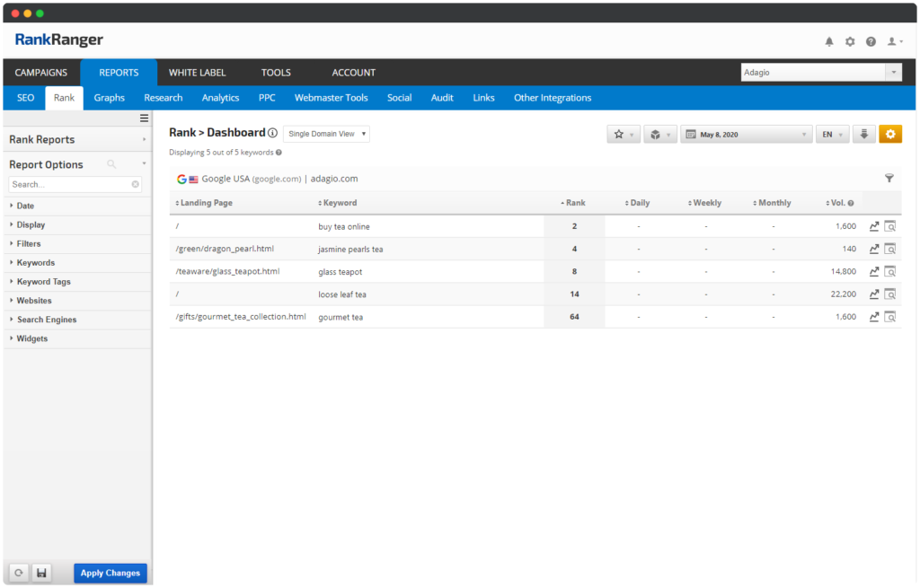The image size is (920, 588).
Task: Open the Single Domain View dropdown
Action: (x=326, y=134)
